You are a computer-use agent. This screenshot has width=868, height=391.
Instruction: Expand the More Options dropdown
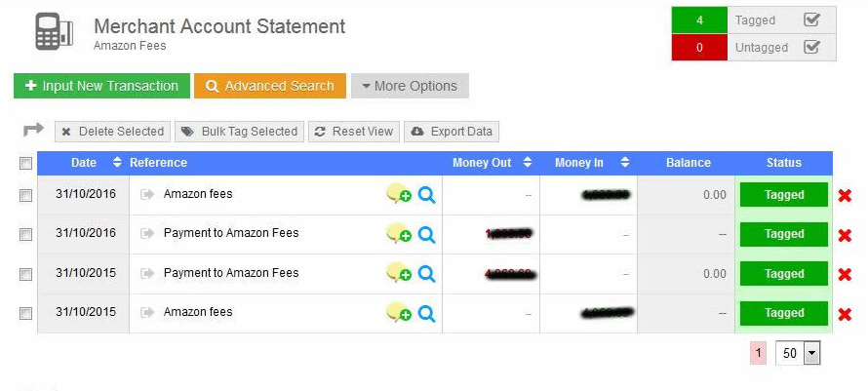click(410, 86)
